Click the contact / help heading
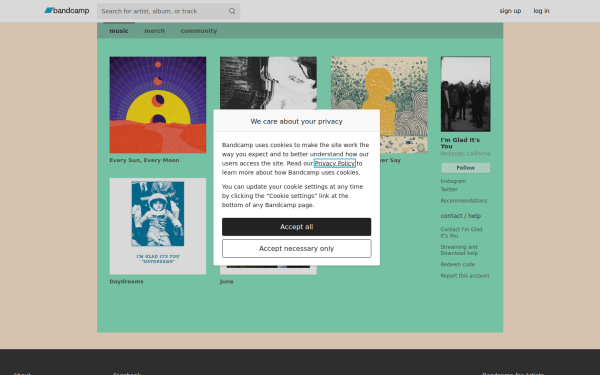Viewport: 600px width, 375px height. tap(460, 215)
